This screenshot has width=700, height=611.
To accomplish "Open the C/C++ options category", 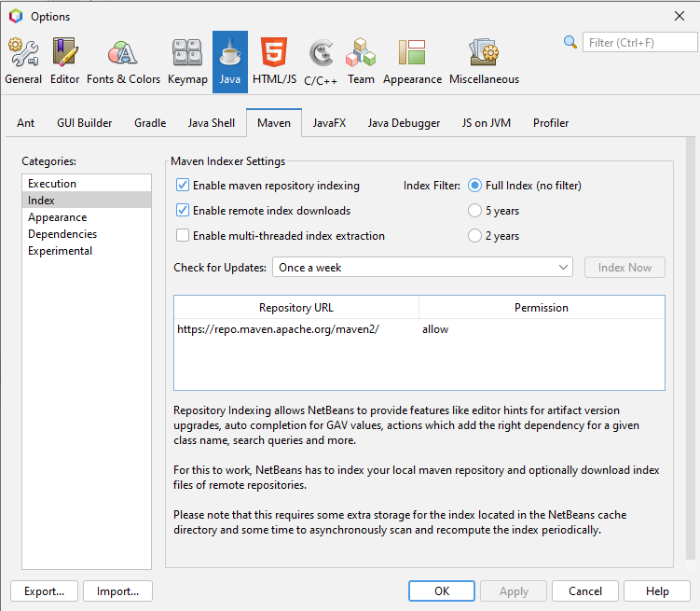I will pyautogui.click(x=321, y=62).
